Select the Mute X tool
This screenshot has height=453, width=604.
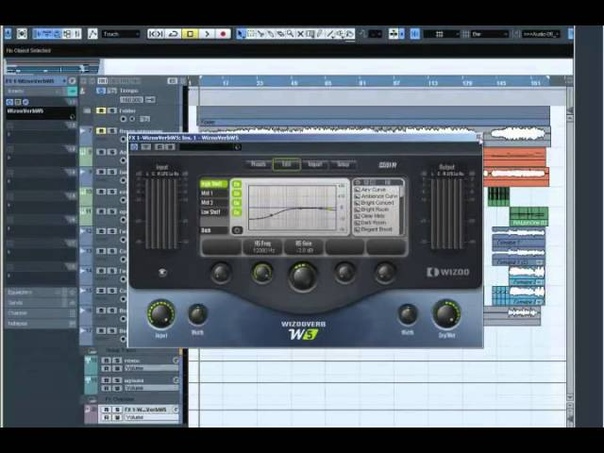click(x=300, y=34)
